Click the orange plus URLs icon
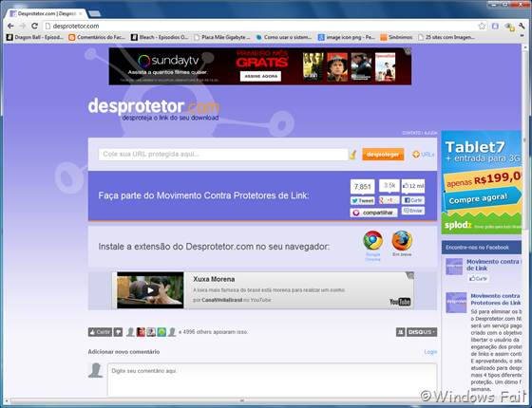This screenshot has height=408, width=532. pyautogui.click(x=416, y=154)
